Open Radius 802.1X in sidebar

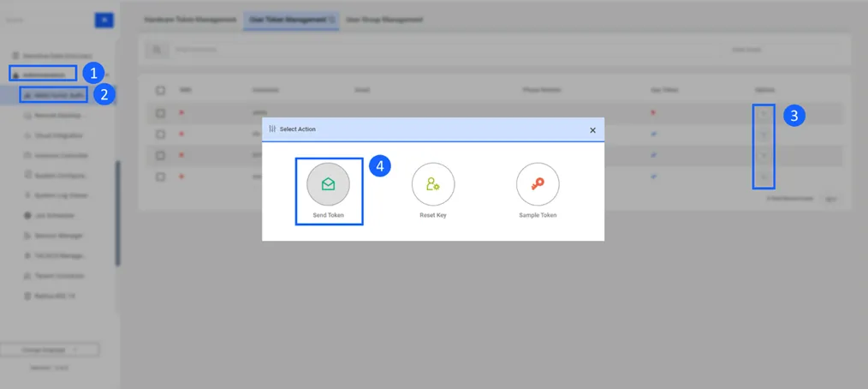click(51, 296)
